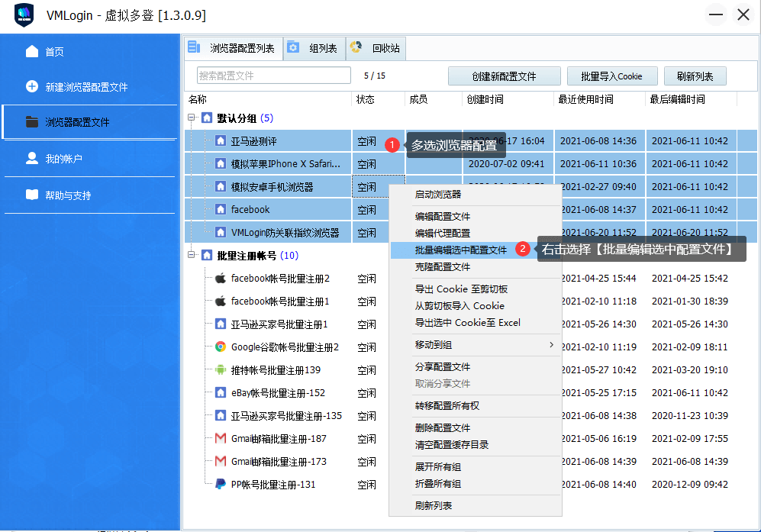Viewport: 761px width, 532px height.
Task: Click the Android icon of 推特帐号批量注册139
Action: click(221, 370)
